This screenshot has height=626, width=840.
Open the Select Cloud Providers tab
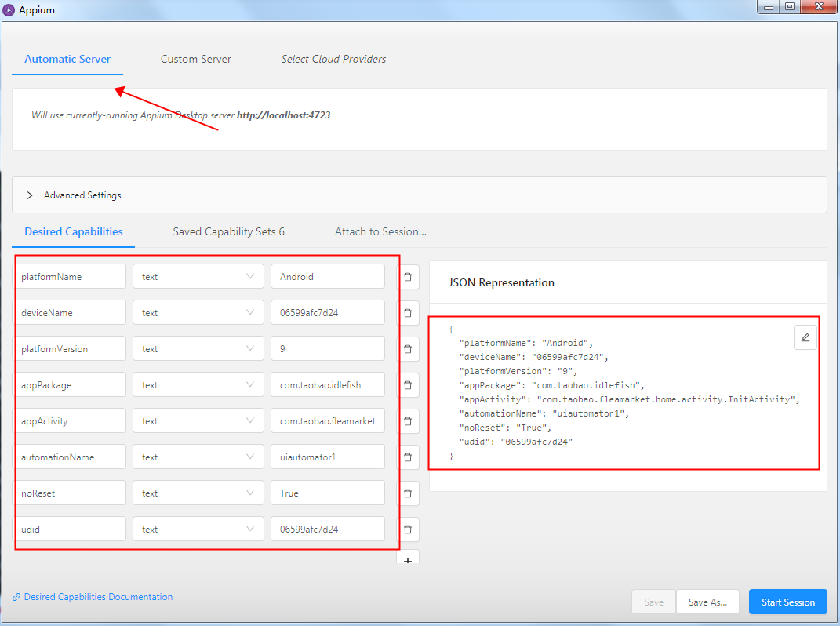pyautogui.click(x=334, y=59)
